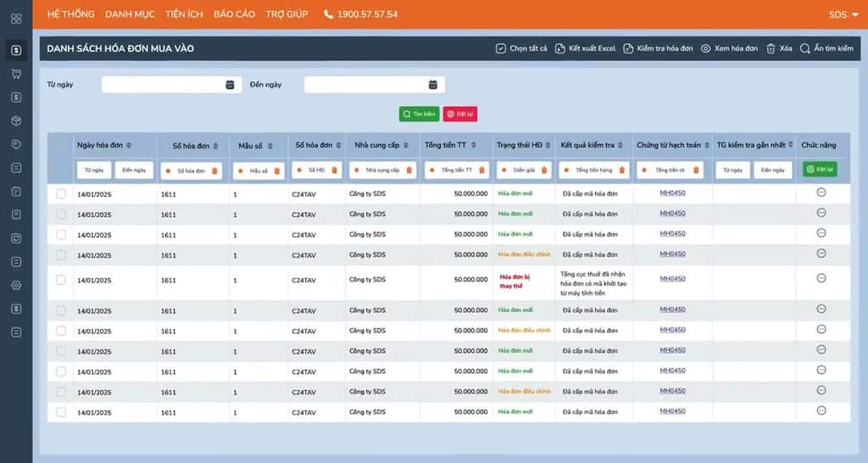The width and height of the screenshot is (868, 463).
Task: Open the TRỢ GIÚP menu
Action: 287,14
